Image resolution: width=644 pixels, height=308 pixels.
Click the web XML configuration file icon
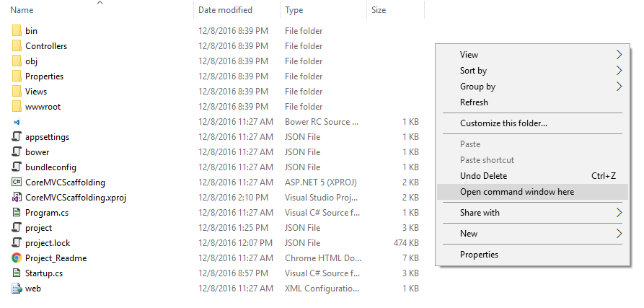click(x=17, y=289)
